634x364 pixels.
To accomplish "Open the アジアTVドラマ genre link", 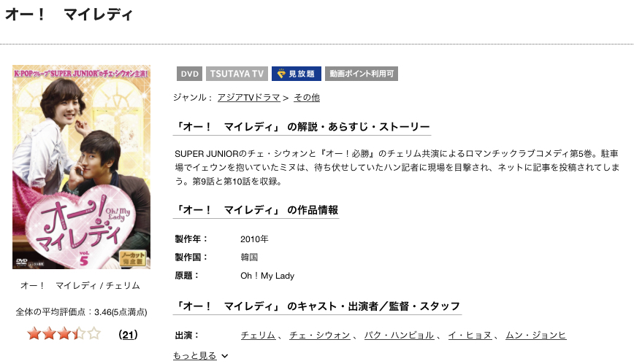I will (x=248, y=97).
